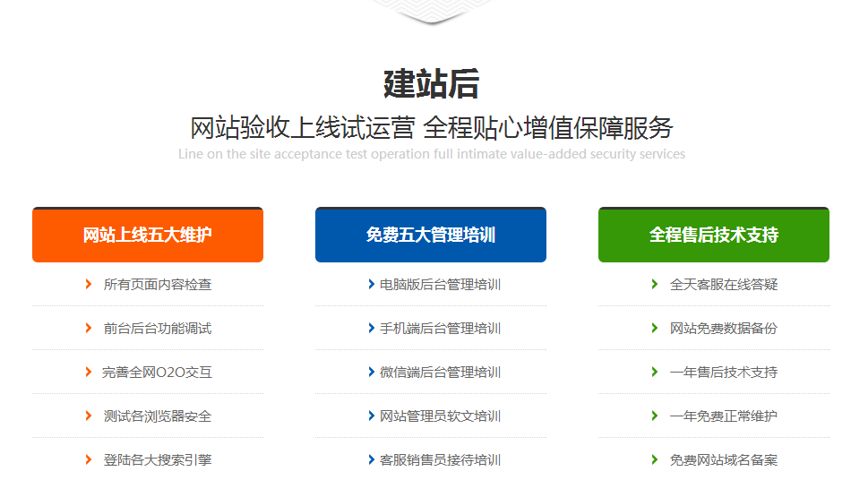Select the blue 免费五大管理培训 header
The image size is (868, 480).
(431, 236)
